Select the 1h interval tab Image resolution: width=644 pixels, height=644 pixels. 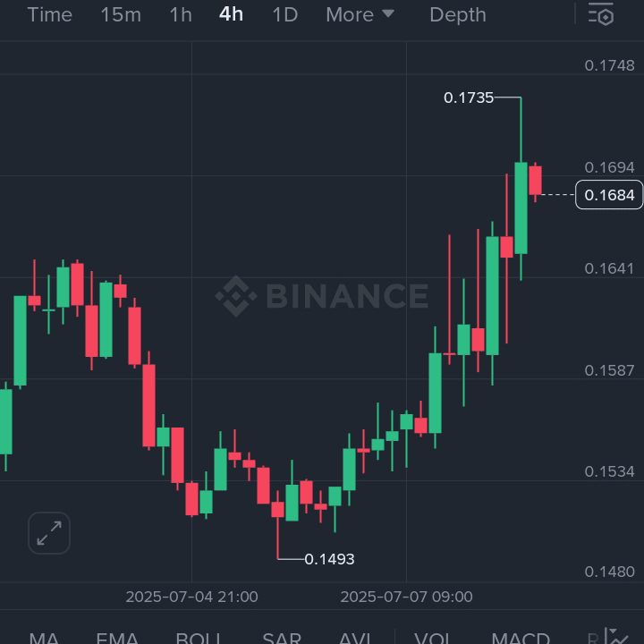(x=181, y=14)
